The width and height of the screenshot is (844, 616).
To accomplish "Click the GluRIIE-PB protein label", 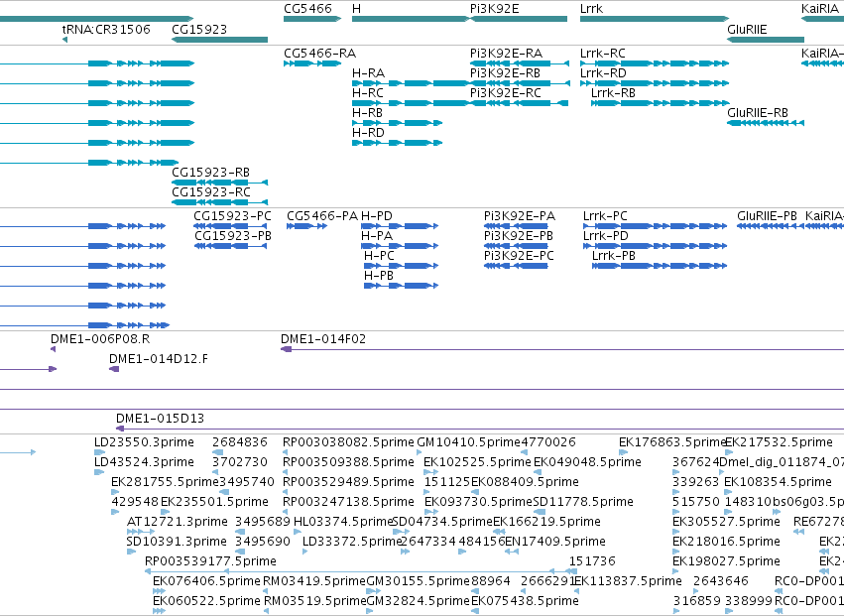I will click(x=767, y=216).
